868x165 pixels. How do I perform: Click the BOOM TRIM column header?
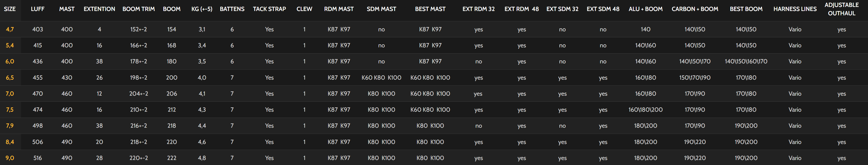tap(139, 9)
